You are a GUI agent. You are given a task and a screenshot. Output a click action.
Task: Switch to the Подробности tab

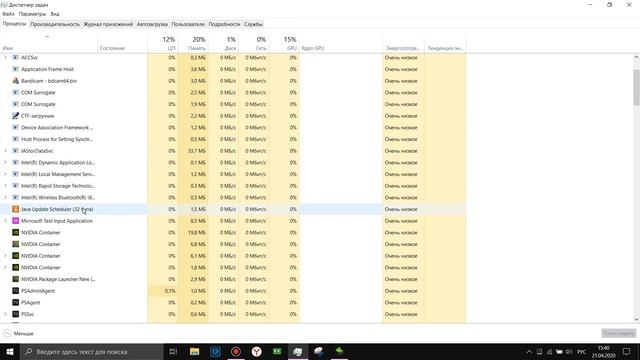coord(224,24)
